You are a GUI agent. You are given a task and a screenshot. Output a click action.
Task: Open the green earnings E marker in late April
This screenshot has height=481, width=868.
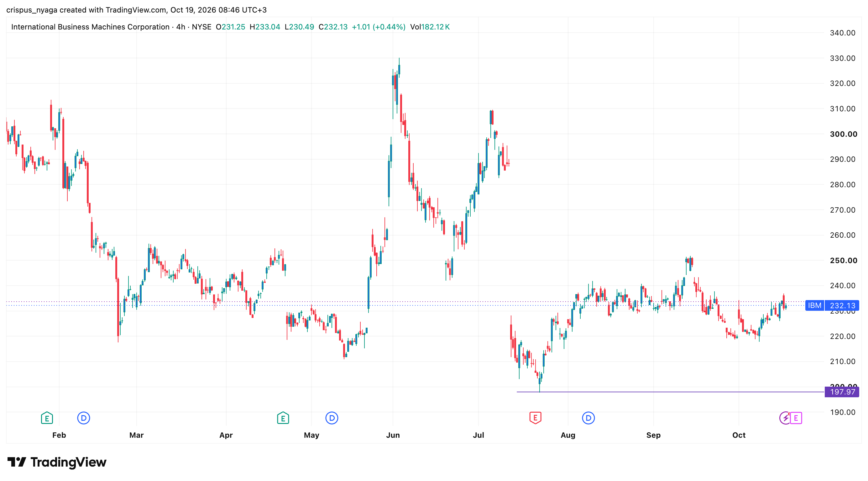(283, 418)
